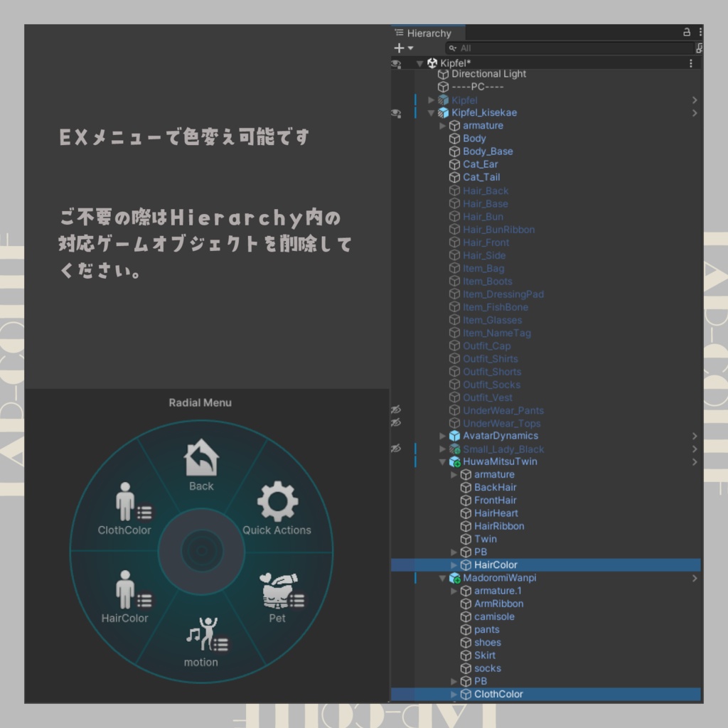This screenshot has width=728, height=728.
Task: Expand the HairColor object foldout
Action: (x=454, y=564)
